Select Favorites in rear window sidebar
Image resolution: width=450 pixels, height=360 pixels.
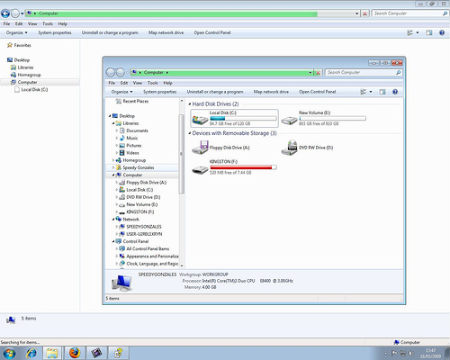coord(19,45)
